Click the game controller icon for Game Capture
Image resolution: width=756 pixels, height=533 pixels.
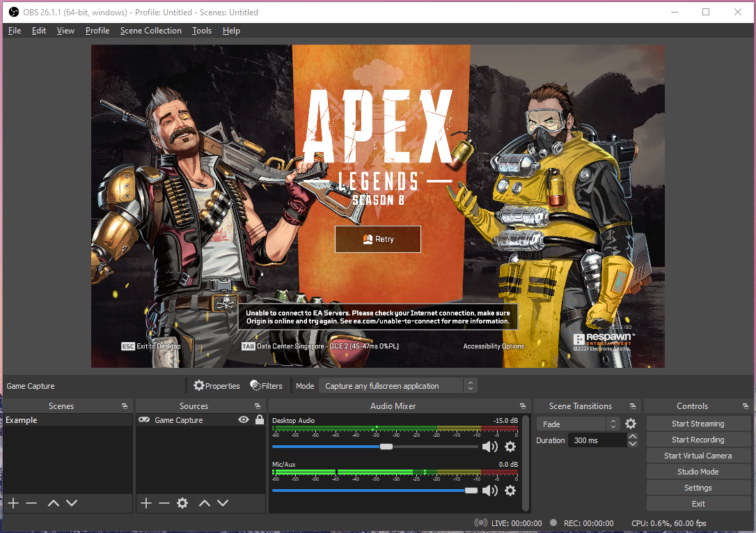144,419
